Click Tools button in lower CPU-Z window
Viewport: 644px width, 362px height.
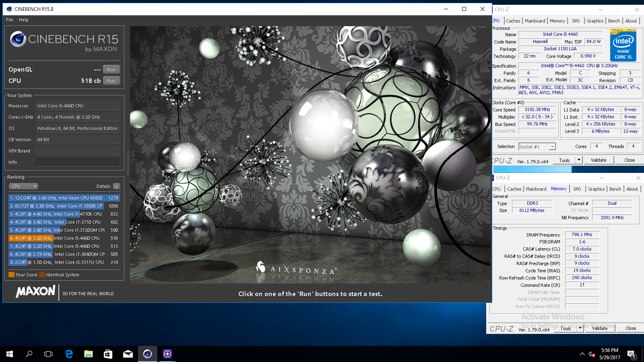point(566,328)
